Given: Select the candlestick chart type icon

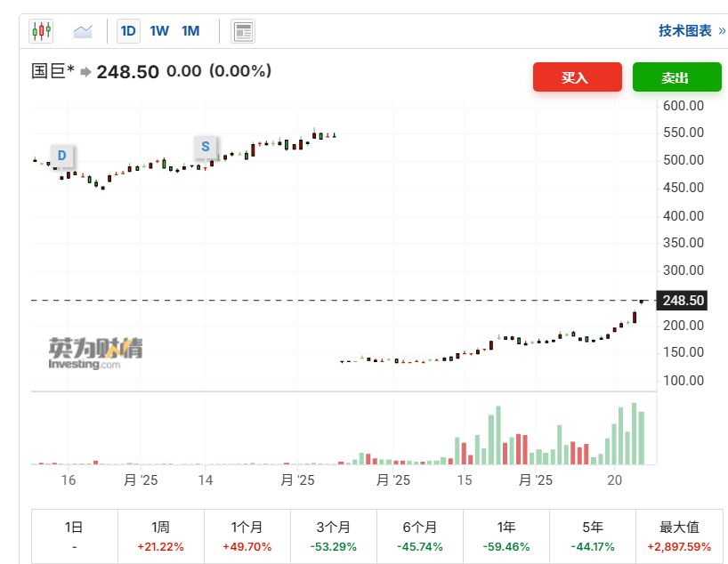Looking at the screenshot, I should pyautogui.click(x=42, y=32).
